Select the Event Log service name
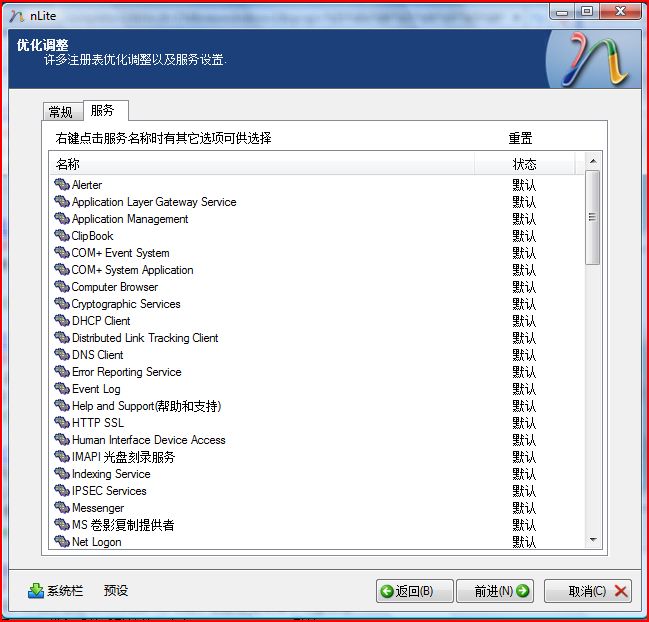This screenshot has width=649, height=622. tap(96, 388)
